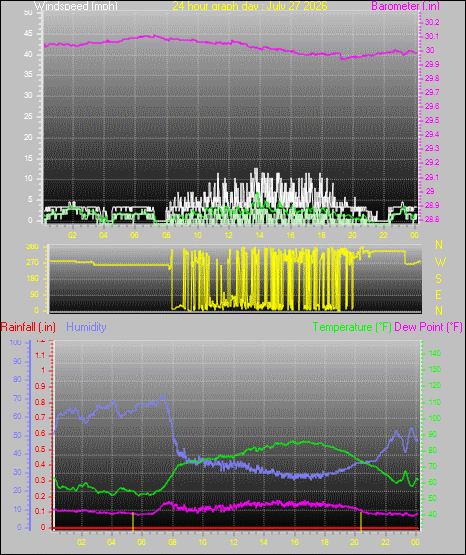Click the 08 hour label under windspeed chart
This screenshot has width=466, height=555.
pyautogui.click(x=166, y=235)
